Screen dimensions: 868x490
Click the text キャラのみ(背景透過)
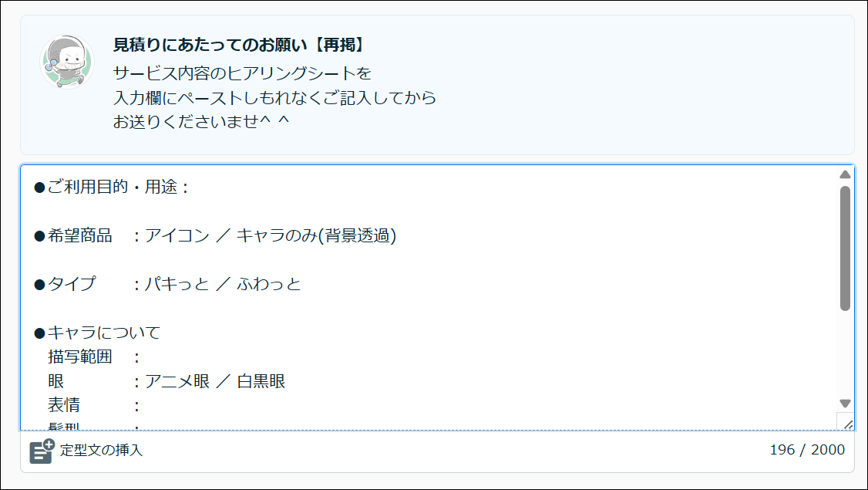316,235
